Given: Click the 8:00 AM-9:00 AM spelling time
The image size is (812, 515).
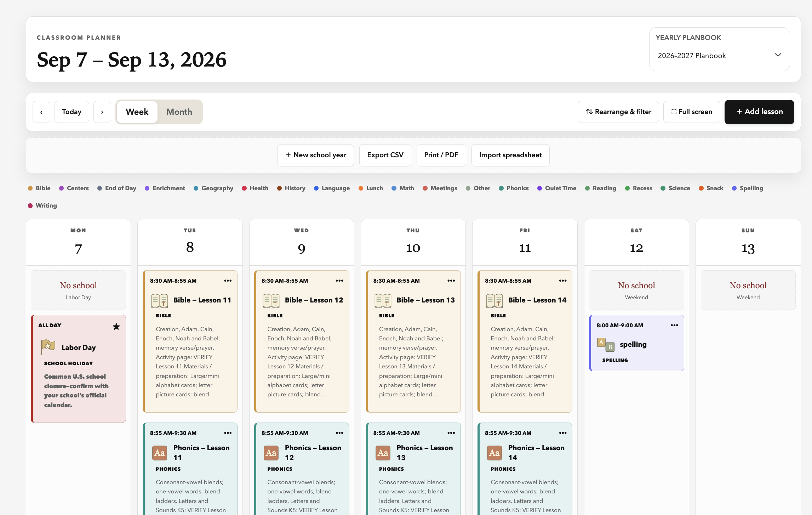Looking at the screenshot, I should tap(620, 326).
